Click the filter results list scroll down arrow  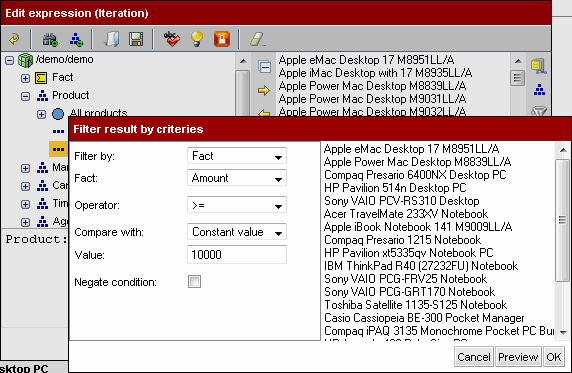coord(563,332)
